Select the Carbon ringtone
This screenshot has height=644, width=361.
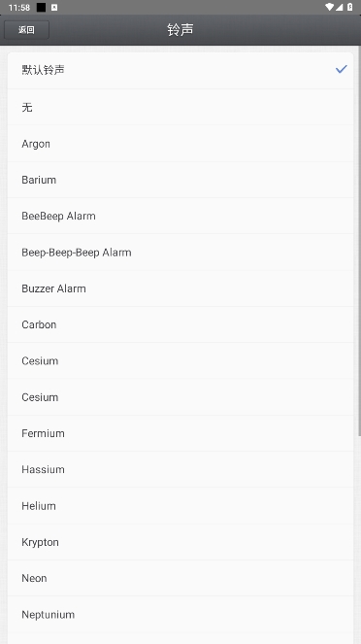[x=180, y=324]
